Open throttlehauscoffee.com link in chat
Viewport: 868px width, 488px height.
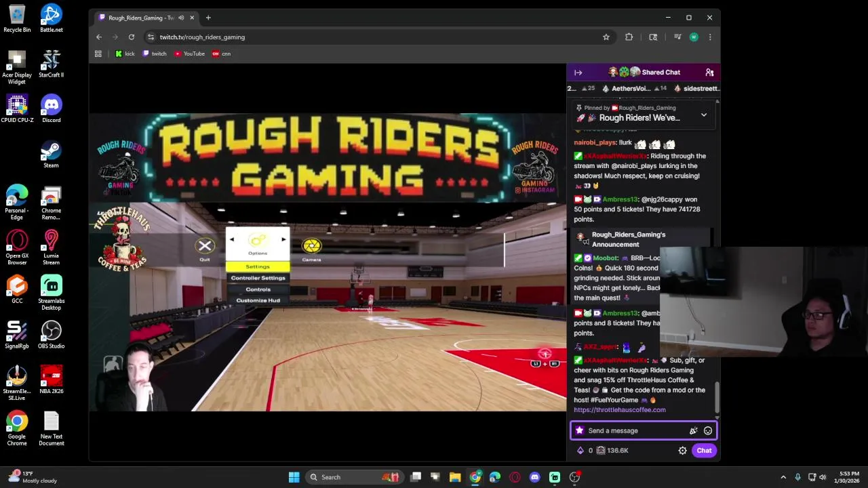point(620,410)
